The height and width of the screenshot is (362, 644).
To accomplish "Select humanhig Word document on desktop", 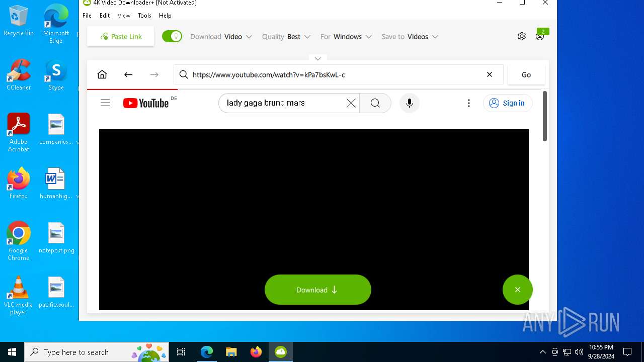I will point(56,184).
